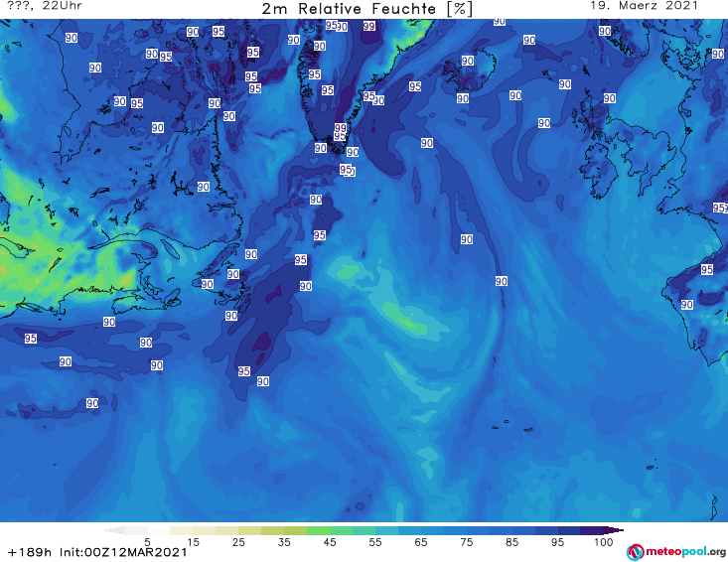Screen dimensions: 728x562
Task: Click the legend value '5'
Action: coord(147,542)
